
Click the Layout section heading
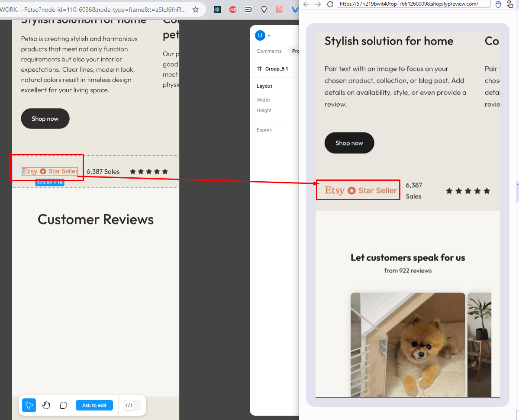[264, 86]
